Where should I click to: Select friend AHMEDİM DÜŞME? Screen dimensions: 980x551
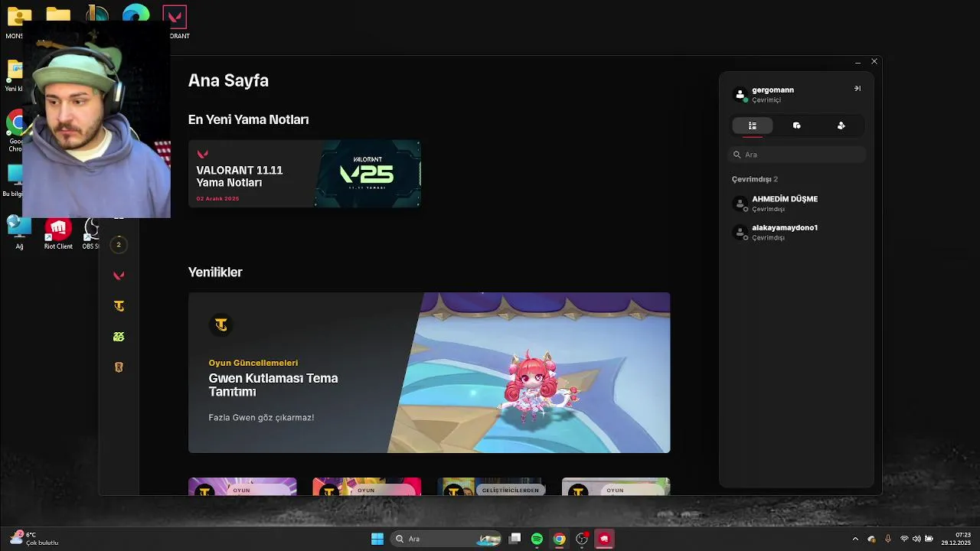tap(797, 204)
